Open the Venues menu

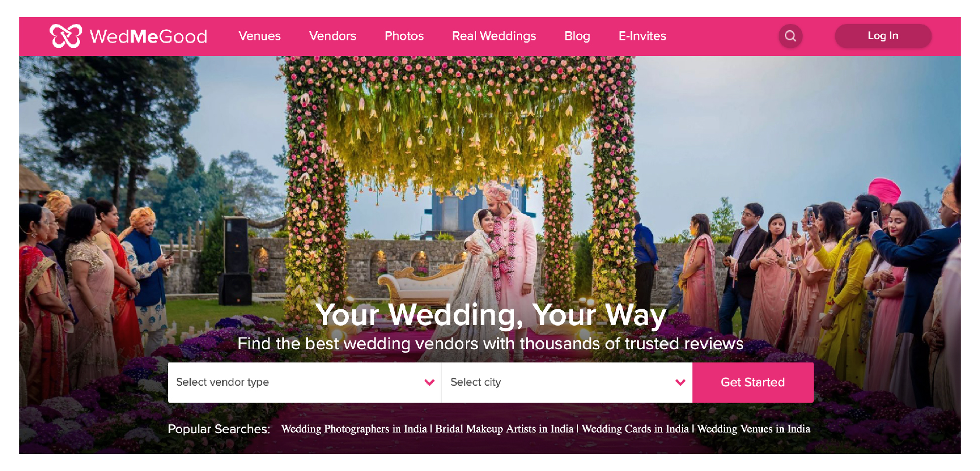[x=260, y=36]
